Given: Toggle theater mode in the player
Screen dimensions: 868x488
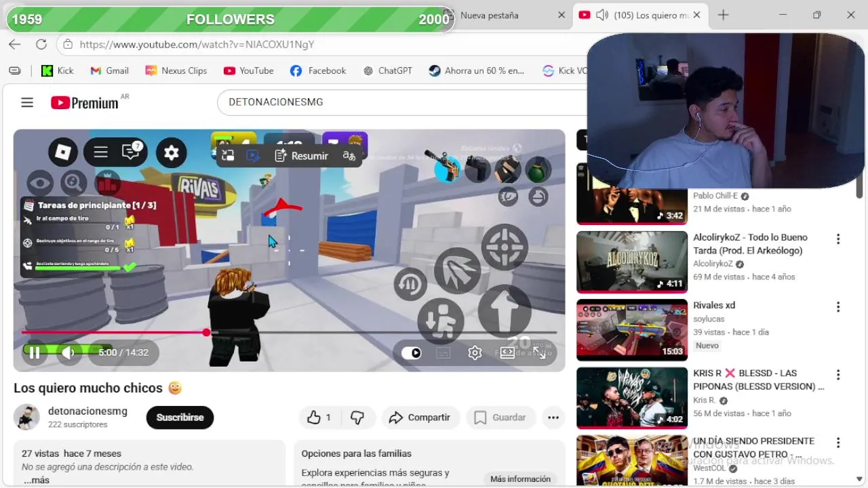Looking at the screenshot, I should [507, 352].
